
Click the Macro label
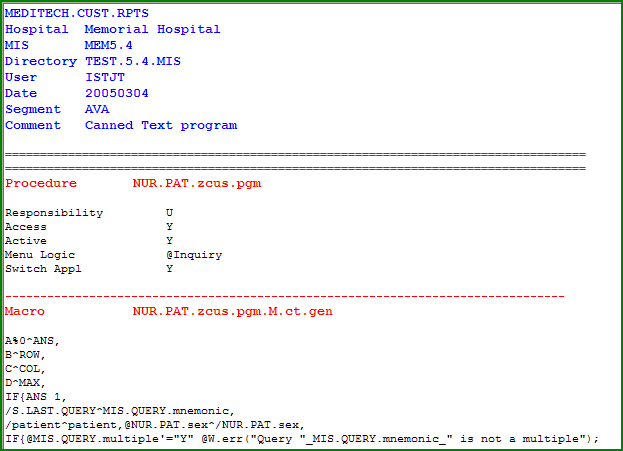[25, 311]
